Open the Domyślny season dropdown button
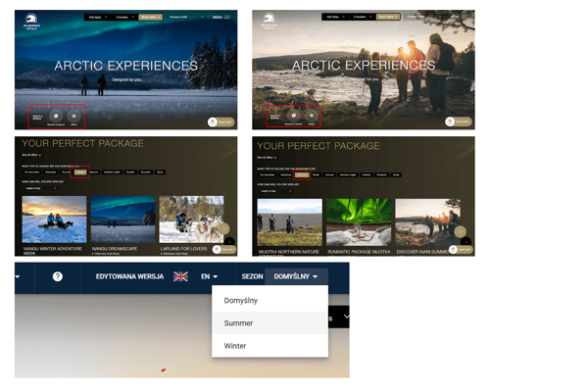 tap(296, 276)
